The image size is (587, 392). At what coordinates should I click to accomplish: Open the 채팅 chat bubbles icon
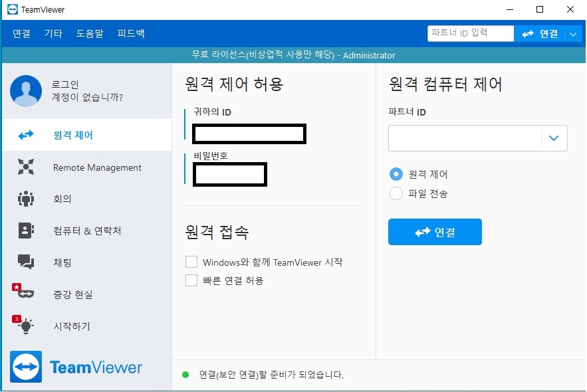(x=26, y=262)
